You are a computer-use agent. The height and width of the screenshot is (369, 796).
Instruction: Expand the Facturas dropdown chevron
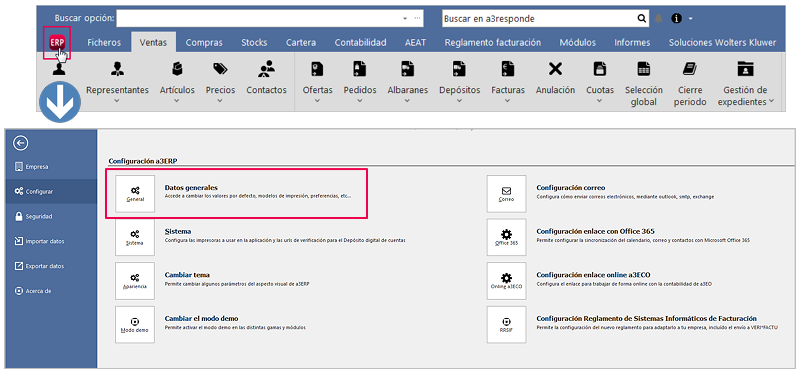[508, 100]
